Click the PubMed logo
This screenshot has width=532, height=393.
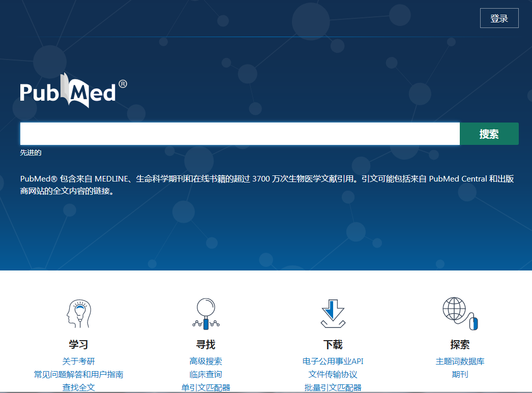click(73, 90)
